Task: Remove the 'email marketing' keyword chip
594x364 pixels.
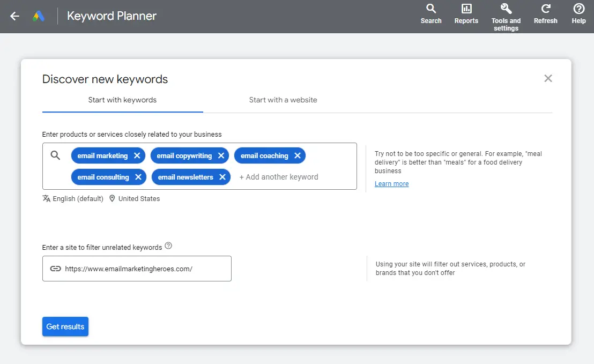Action: pyautogui.click(x=137, y=155)
